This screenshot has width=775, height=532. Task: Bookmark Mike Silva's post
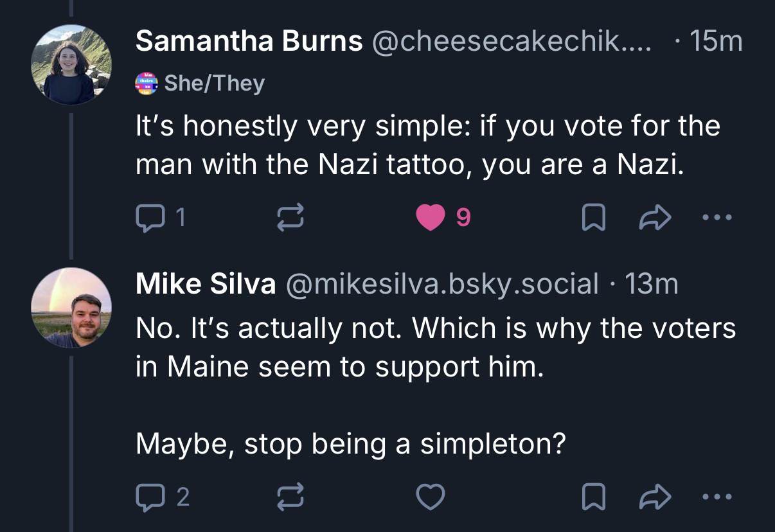pos(592,496)
